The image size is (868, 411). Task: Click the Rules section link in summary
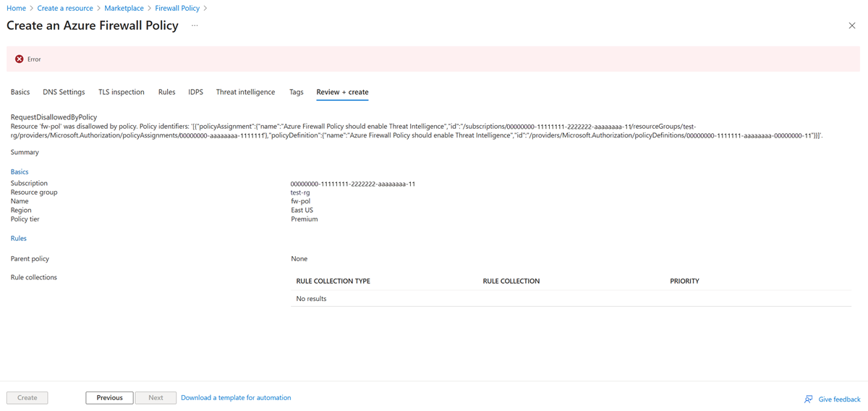(18, 238)
